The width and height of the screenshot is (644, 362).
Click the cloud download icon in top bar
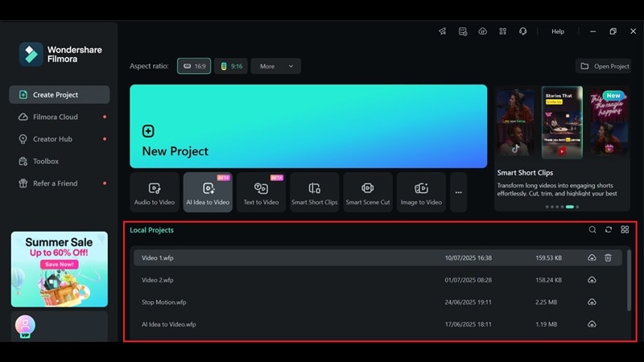point(482,31)
